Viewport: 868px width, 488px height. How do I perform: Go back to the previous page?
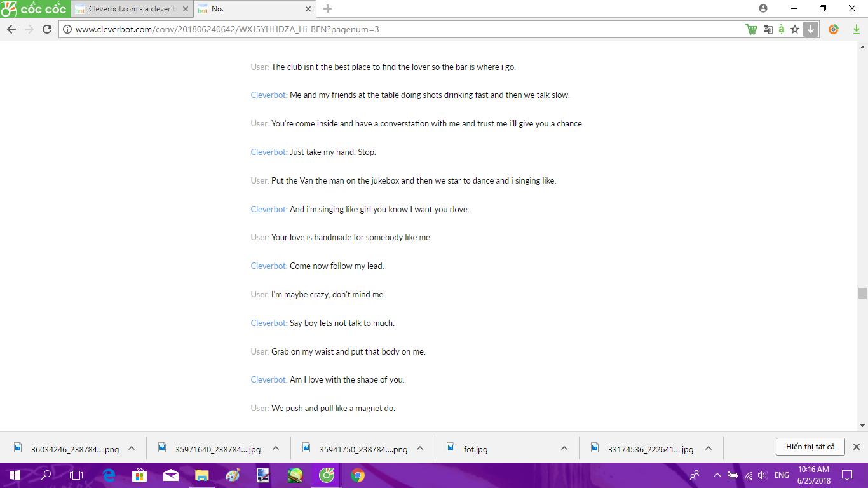pyautogui.click(x=11, y=29)
